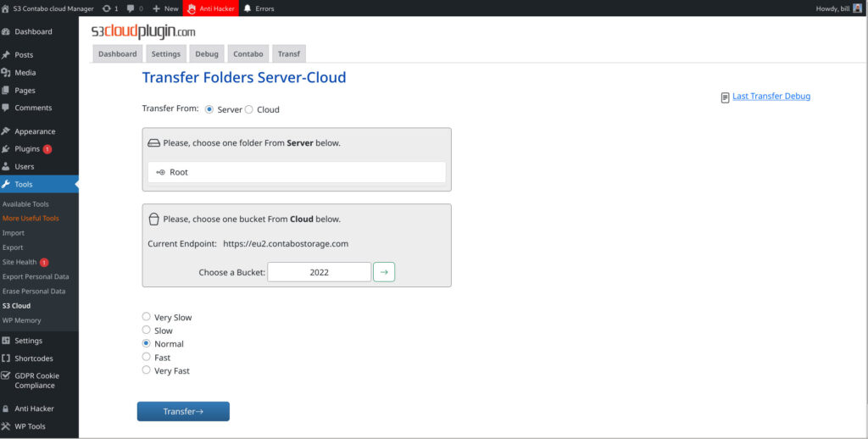Screen dimensions: 868x439
Task: Click the server drive icon in Server panel
Action: 154,143
